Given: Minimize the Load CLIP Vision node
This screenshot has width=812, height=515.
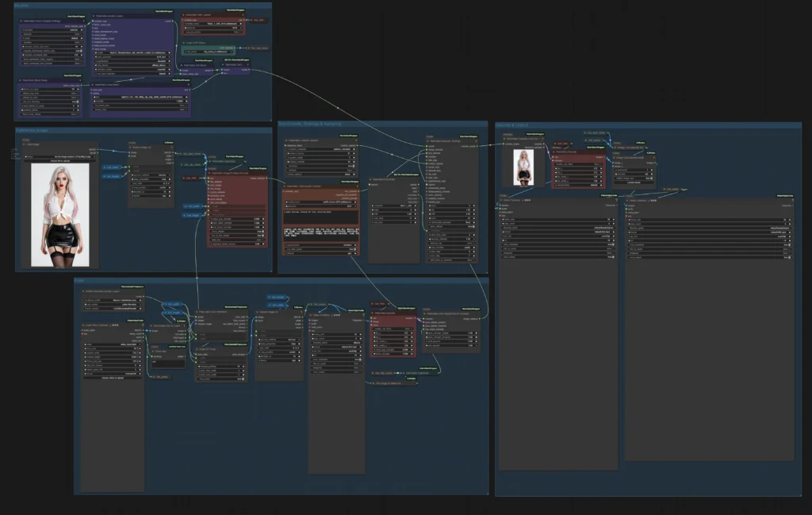Looking at the screenshot, I should 183,43.
